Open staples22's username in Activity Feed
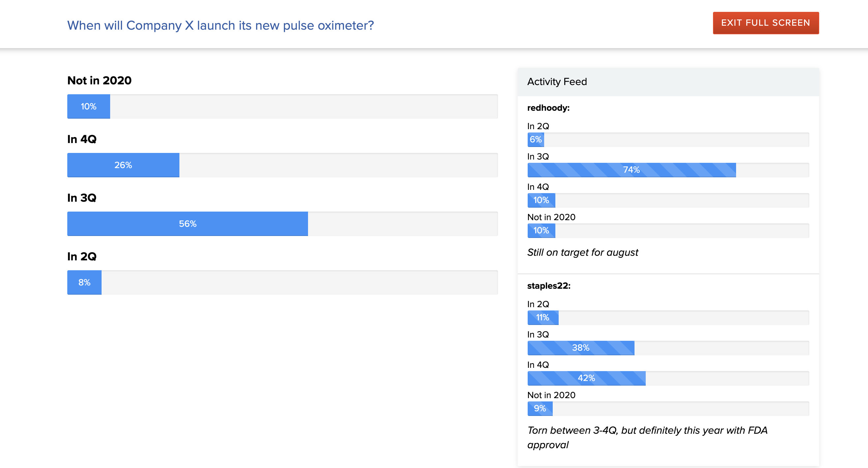The height and width of the screenshot is (468, 868). coord(548,285)
